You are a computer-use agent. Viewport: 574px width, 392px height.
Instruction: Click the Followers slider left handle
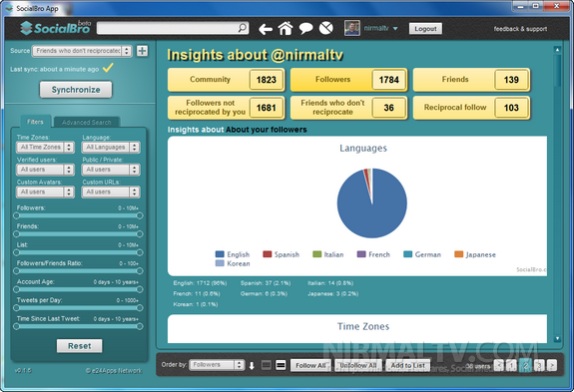coord(17,215)
